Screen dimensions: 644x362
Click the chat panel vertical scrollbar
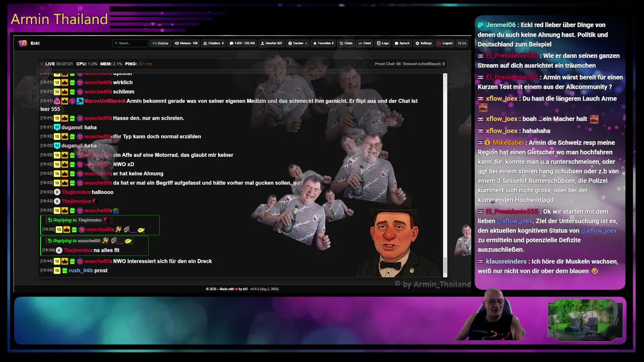(445, 174)
